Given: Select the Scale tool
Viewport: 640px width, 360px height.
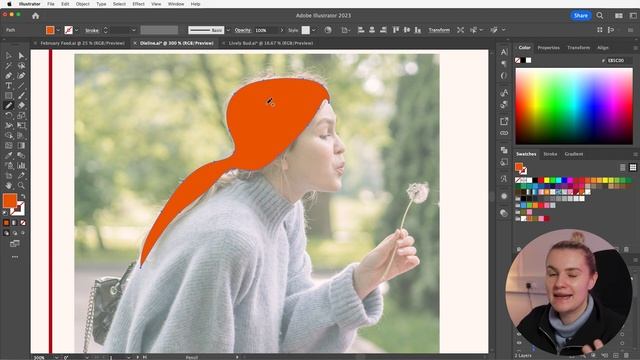Looking at the screenshot, I should tap(21, 116).
